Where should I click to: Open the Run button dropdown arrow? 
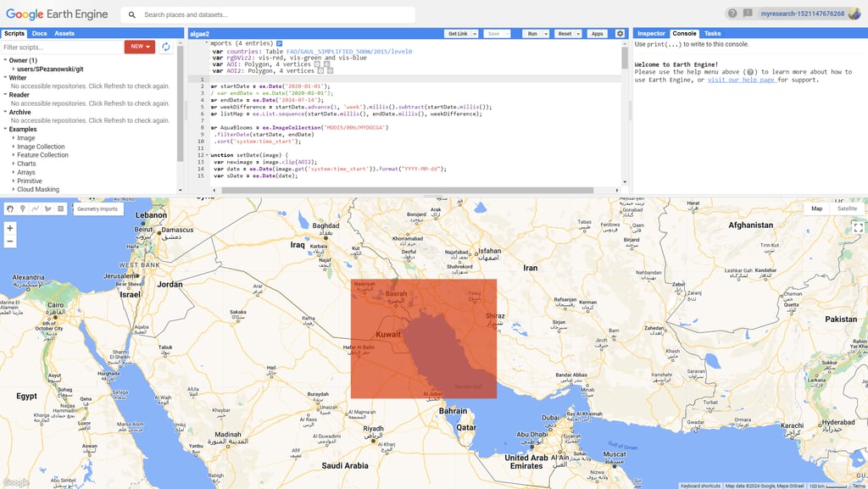click(548, 33)
